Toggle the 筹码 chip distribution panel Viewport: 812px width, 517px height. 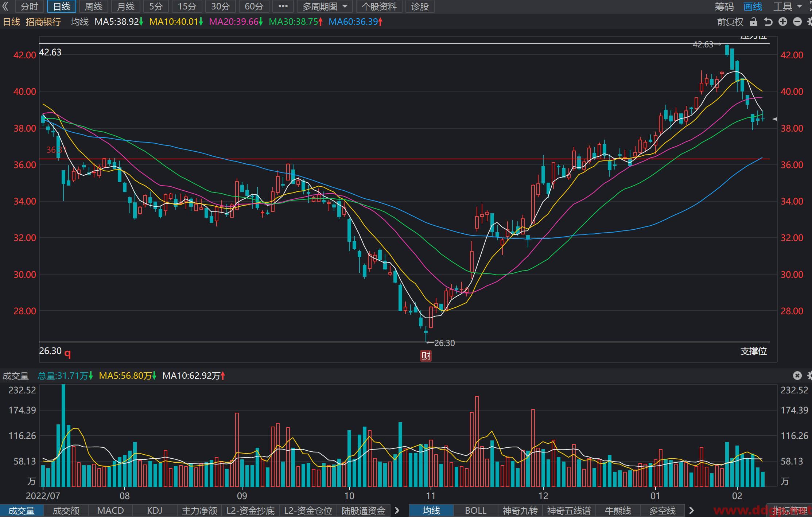point(724,6)
